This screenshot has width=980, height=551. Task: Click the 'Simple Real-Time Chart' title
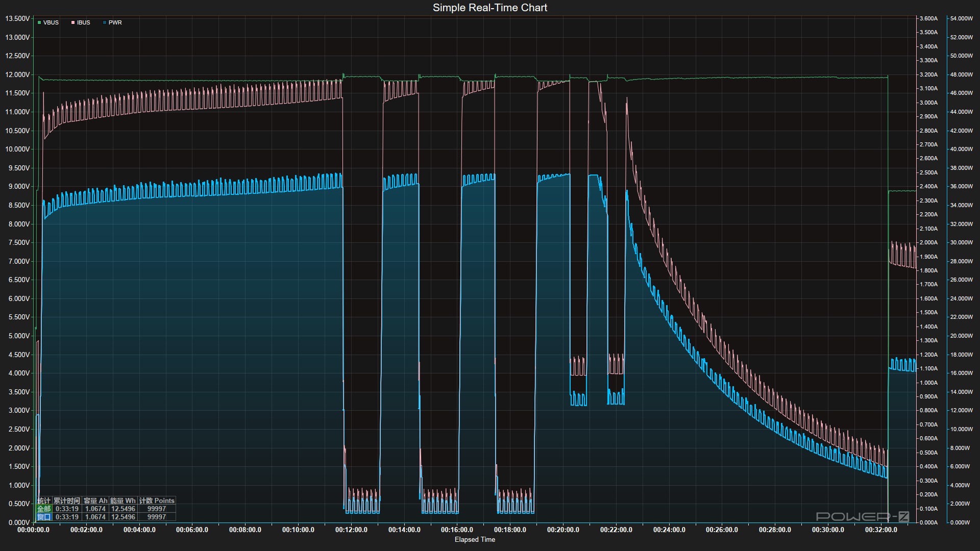click(490, 8)
